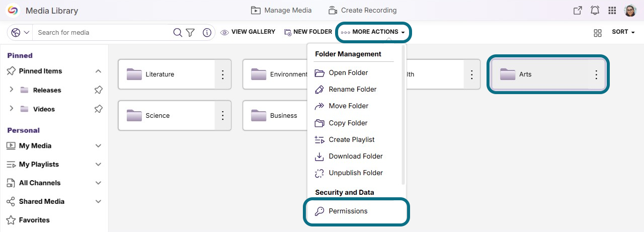Open Favorites in the sidebar
Image resolution: width=644 pixels, height=232 pixels.
[34, 220]
